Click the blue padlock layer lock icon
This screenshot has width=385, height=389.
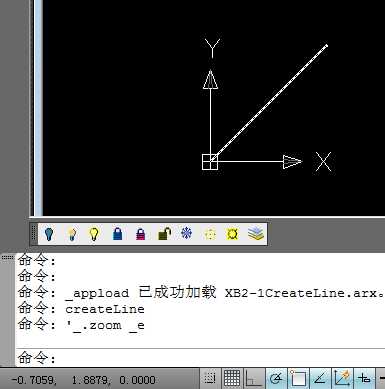tap(117, 234)
